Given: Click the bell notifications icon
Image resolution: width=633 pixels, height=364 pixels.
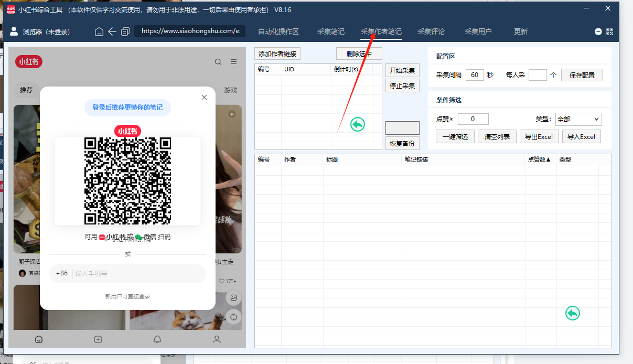Looking at the screenshot, I should pyautogui.click(x=157, y=339).
